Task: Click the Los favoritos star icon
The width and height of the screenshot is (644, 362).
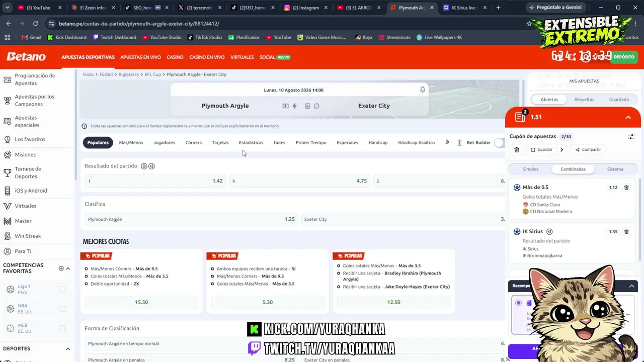Action: tap(8, 139)
